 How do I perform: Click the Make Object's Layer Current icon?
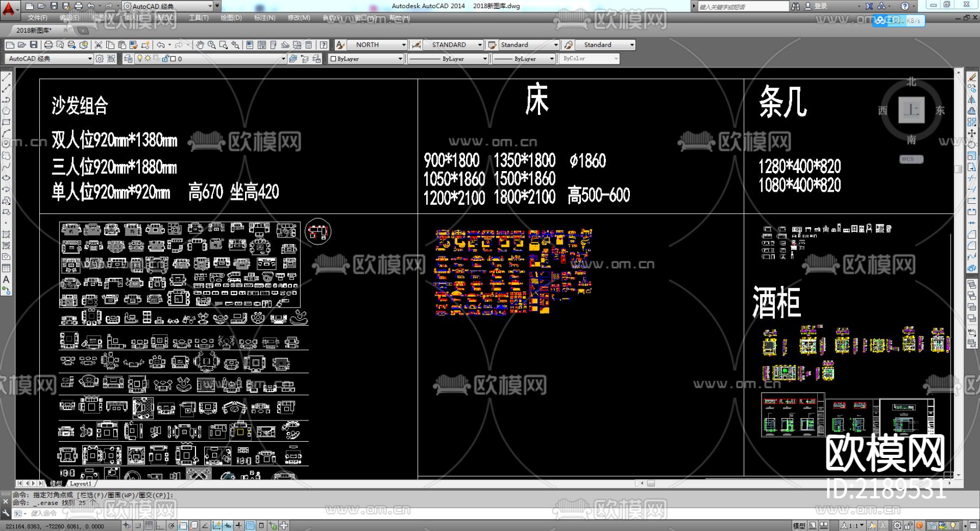pyautogui.click(x=293, y=58)
